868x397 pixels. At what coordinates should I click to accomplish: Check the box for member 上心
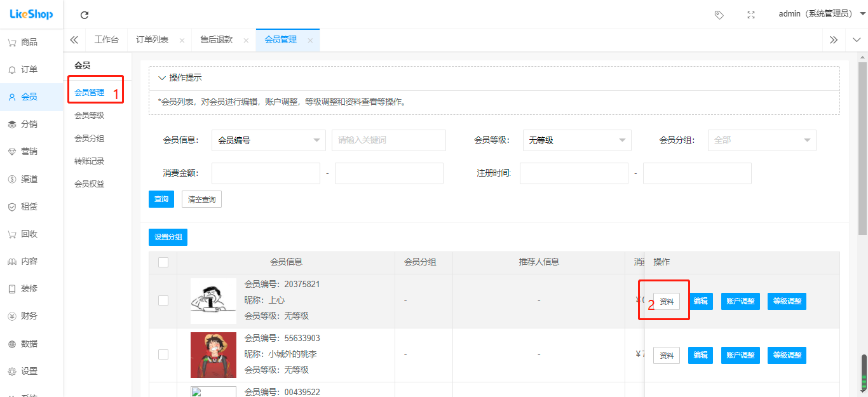(x=163, y=300)
